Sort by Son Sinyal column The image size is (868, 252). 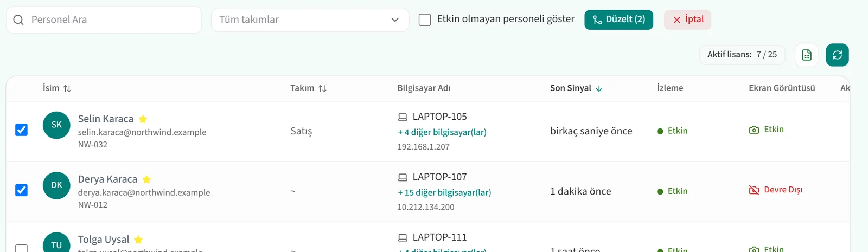[x=576, y=88]
